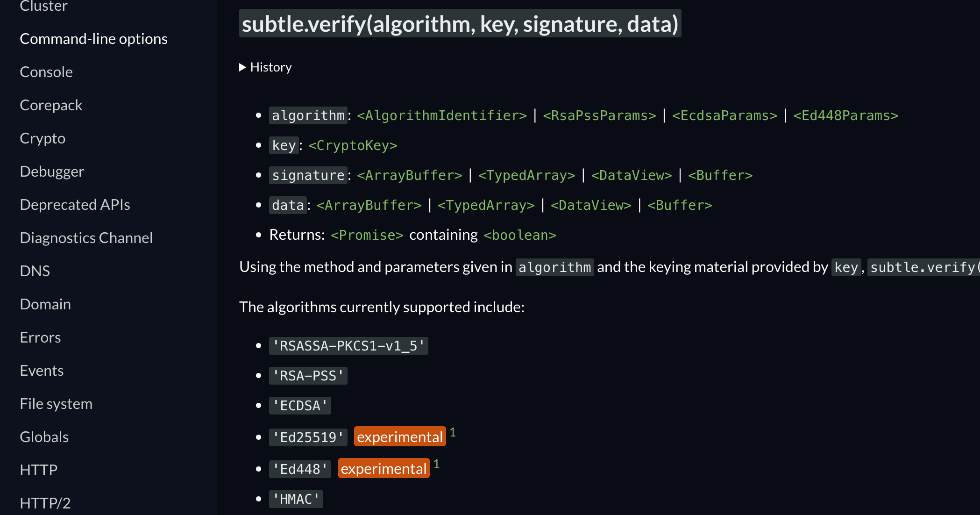Open Command-line options in sidebar
Screen dimensions: 980x515
click(x=93, y=39)
